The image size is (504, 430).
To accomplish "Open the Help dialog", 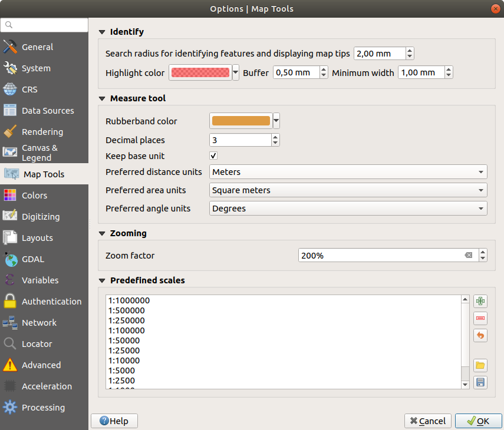I will [x=114, y=421].
